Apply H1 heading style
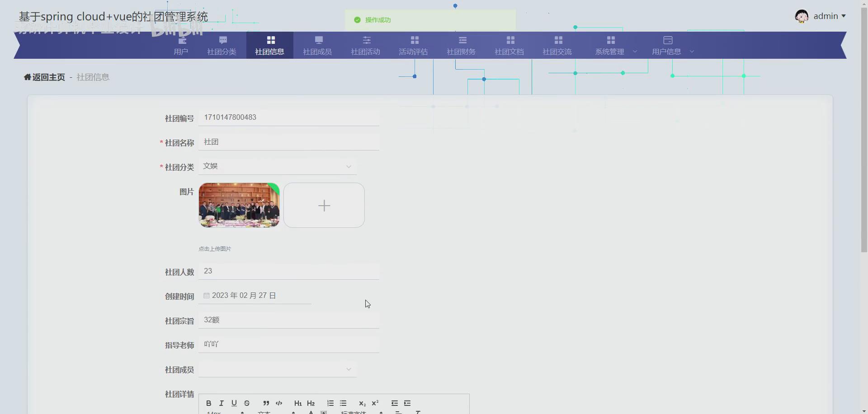 click(298, 403)
